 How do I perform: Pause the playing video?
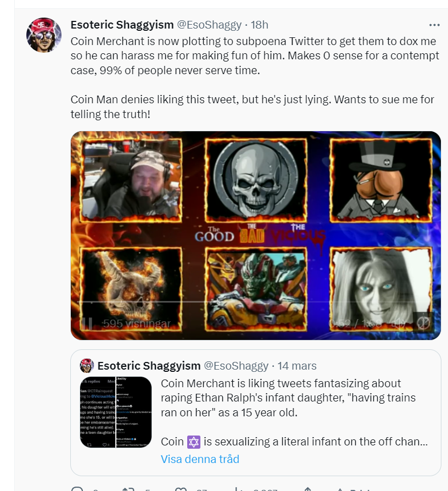pyautogui.click(x=87, y=323)
